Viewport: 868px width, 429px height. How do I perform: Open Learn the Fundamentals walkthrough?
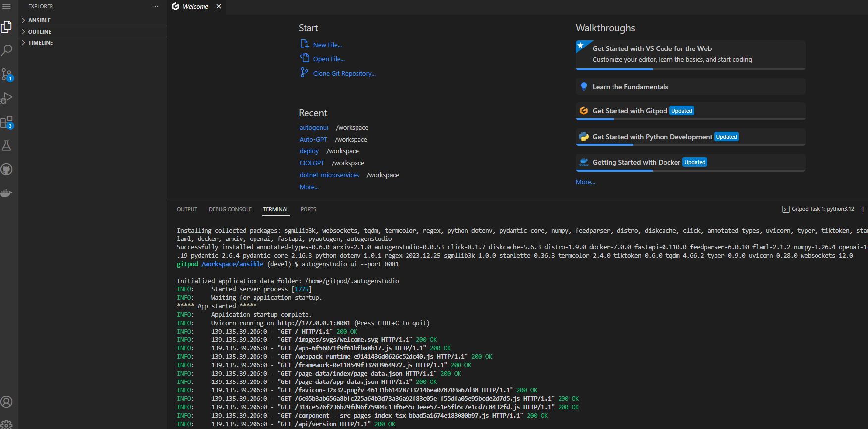tap(690, 87)
